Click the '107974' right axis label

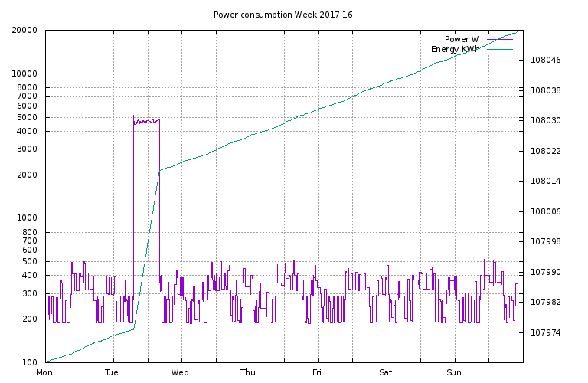pos(546,332)
